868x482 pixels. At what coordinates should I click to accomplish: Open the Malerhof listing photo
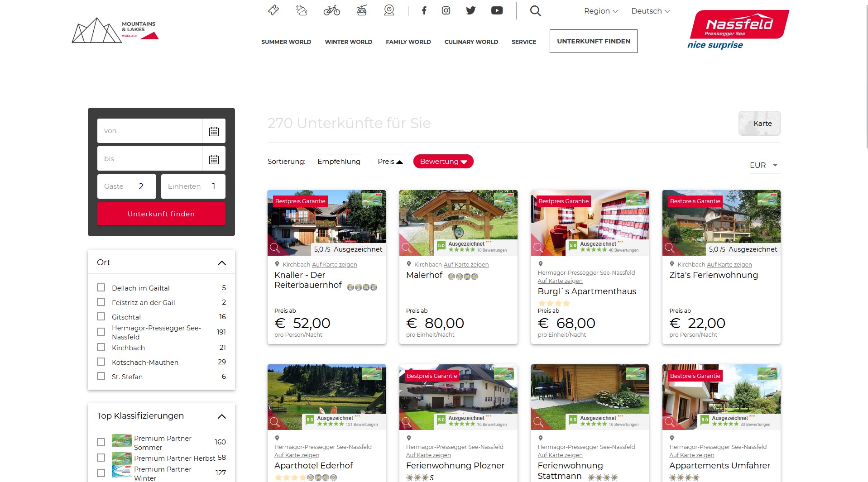[x=458, y=215]
